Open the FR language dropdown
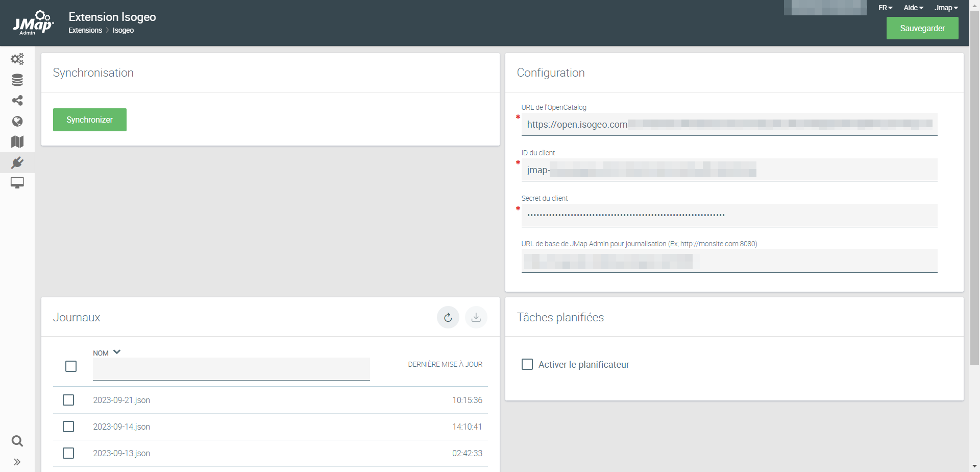The height and width of the screenshot is (472, 980). point(886,8)
